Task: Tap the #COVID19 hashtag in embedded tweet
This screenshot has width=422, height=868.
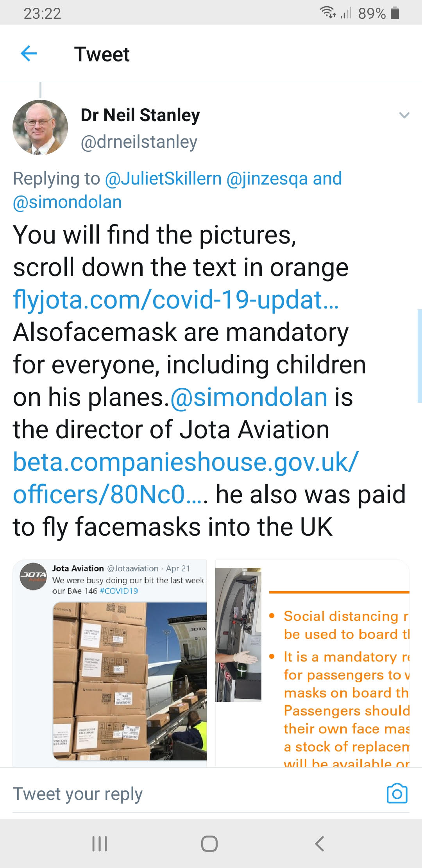Action: pyautogui.click(x=119, y=591)
